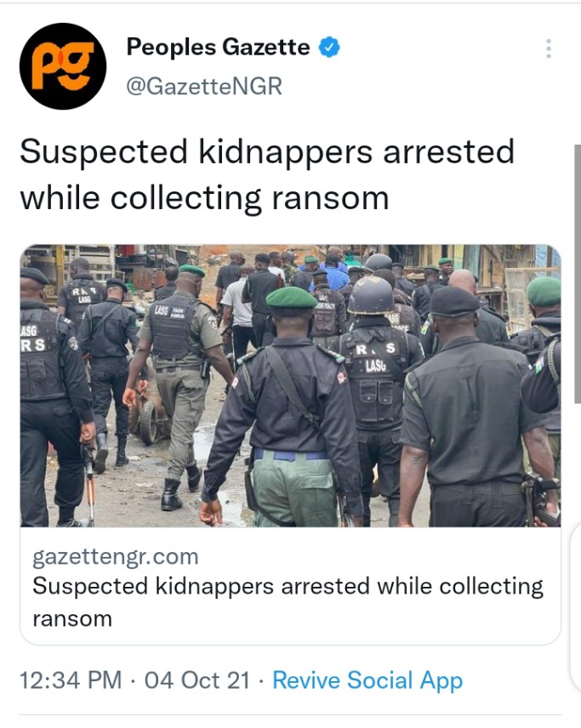Click the orange pg logo letters
The width and height of the screenshot is (581, 728).
[x=63, y=66]
